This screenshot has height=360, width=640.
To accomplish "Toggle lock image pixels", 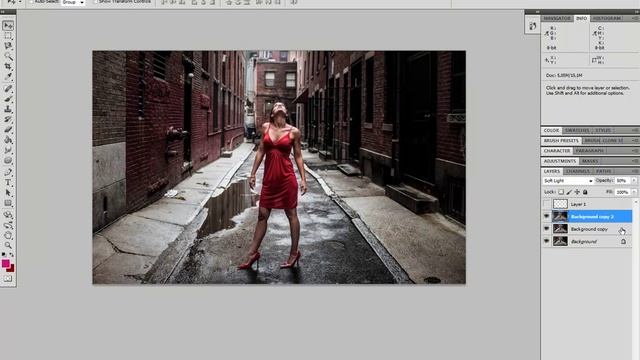I will (569, 192).
